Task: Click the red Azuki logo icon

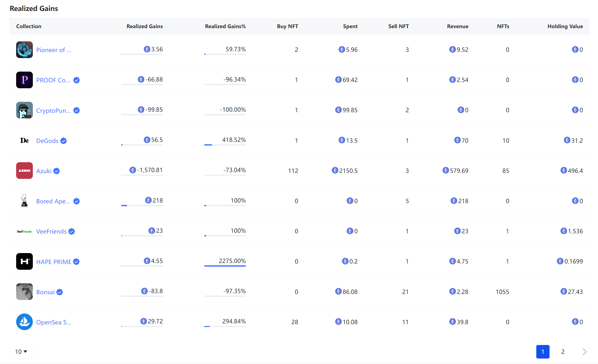Action: (24, 171)
